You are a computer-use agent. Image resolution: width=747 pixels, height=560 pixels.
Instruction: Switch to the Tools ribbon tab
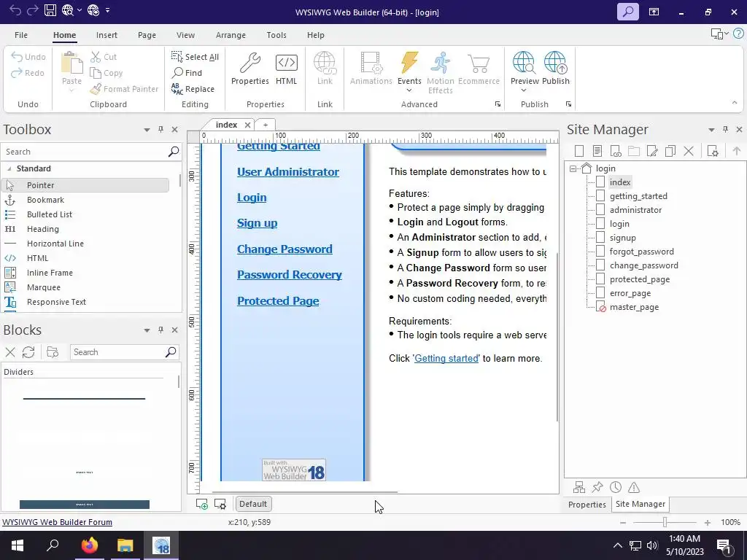276,35
